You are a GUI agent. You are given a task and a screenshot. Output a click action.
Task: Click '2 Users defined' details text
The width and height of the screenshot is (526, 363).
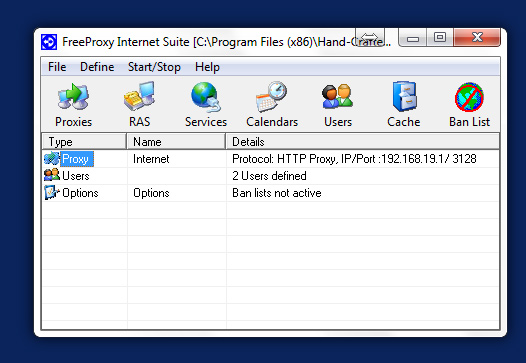(269, 176)
